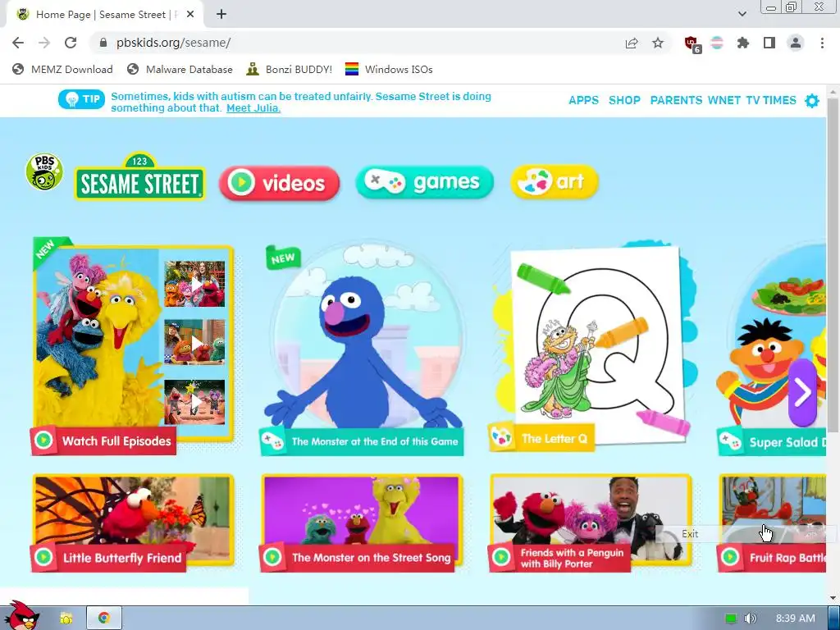840x630 pixels.
Task: Open Chrome's three-dot menu
Action: (822, 43)
